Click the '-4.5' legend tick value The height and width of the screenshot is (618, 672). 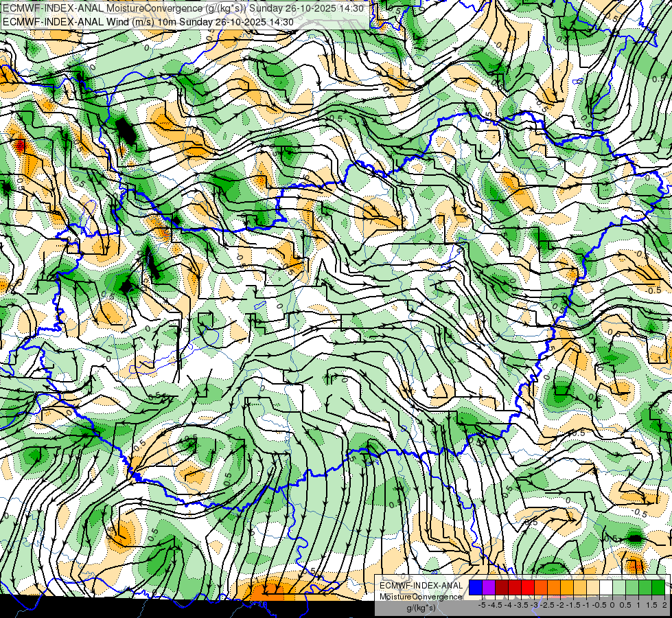click(x=495, y=605)
